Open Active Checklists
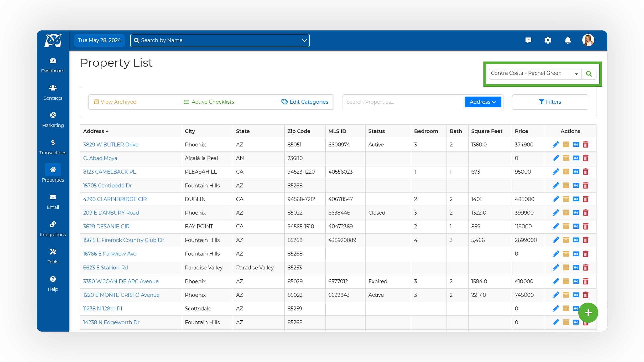The width and height of the screenshot is (644, 362). pos(209,102)
